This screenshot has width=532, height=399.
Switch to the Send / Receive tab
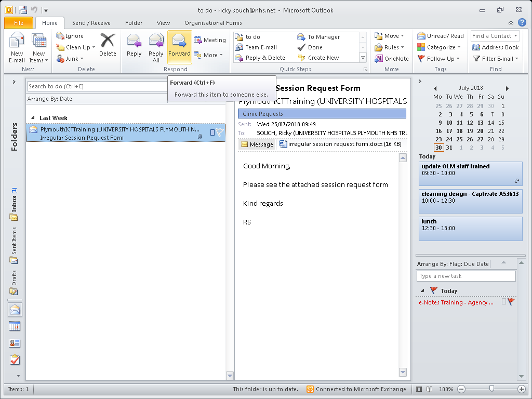click(91, 23)
